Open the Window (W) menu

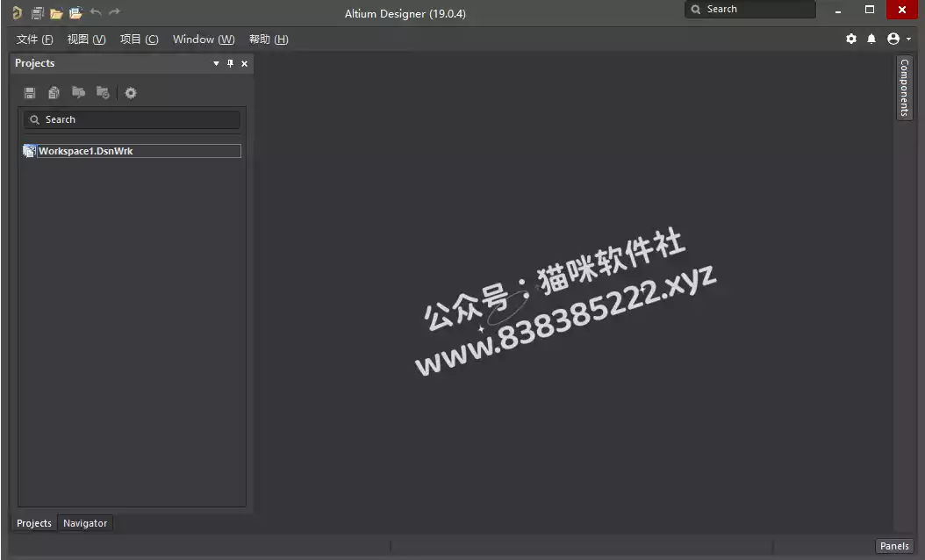click(x=204, y=39)
